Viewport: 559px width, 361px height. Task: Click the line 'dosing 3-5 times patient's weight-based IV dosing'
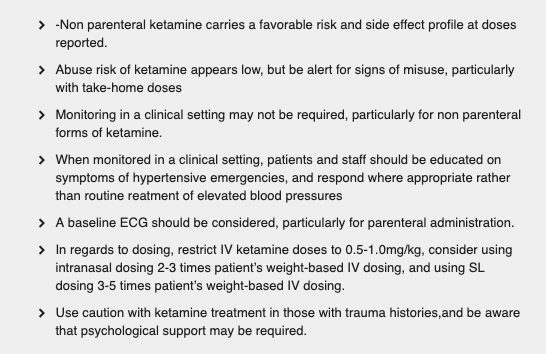tap(200, 286)
